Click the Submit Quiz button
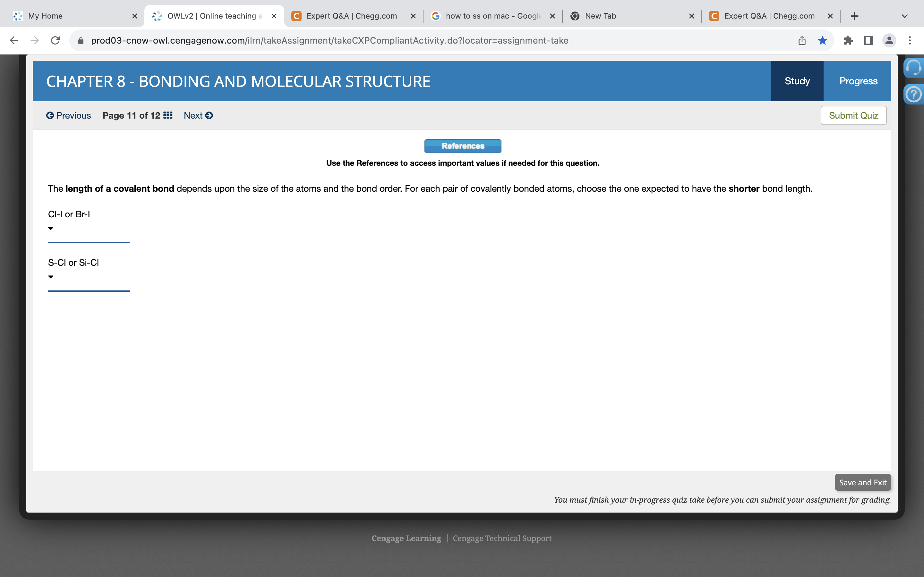 [853, 115]
